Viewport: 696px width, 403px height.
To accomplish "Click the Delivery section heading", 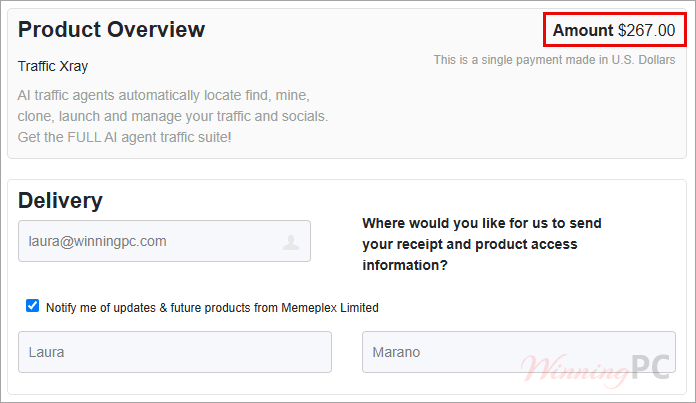I will point(60,201).
